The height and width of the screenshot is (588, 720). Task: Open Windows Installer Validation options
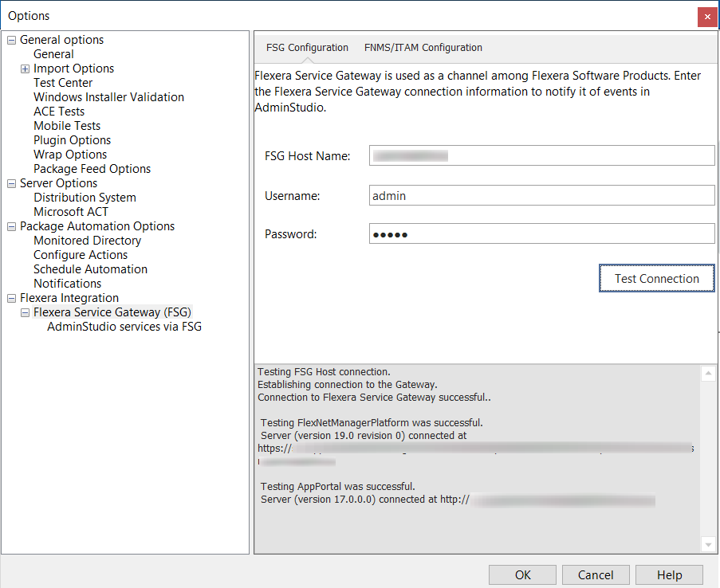pyautogui.click(x=108, y=97)
